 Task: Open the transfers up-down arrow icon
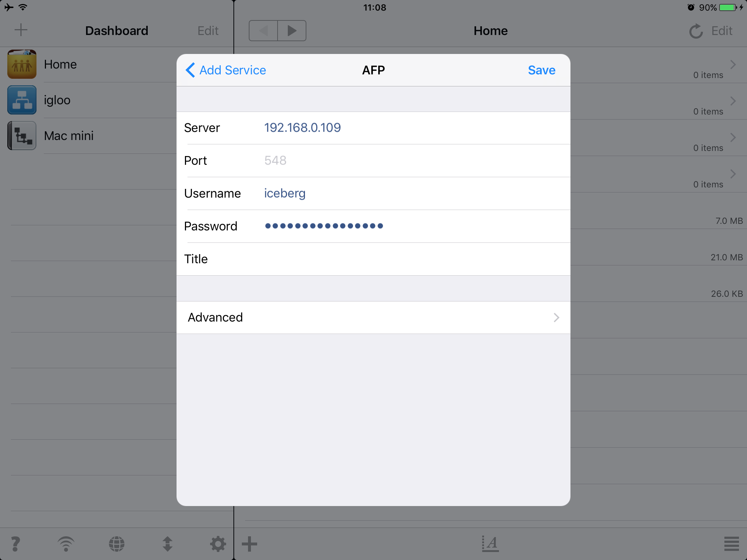click(x=167, y=544)
